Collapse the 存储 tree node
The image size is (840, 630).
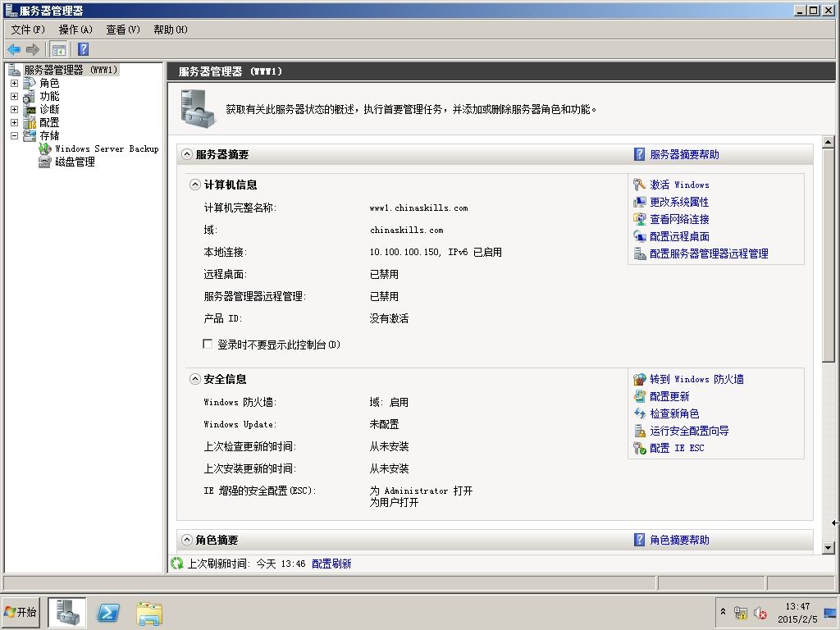15,135
